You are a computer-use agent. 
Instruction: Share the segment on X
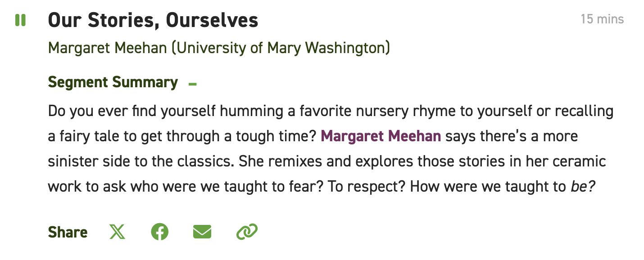pyautogui.click(x=118, y=232)
